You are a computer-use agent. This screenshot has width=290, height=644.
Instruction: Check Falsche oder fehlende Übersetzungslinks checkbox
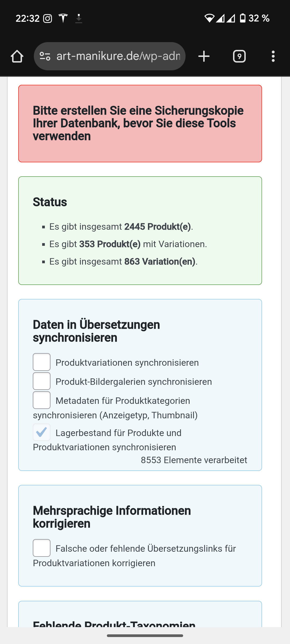tap(42, 548)
